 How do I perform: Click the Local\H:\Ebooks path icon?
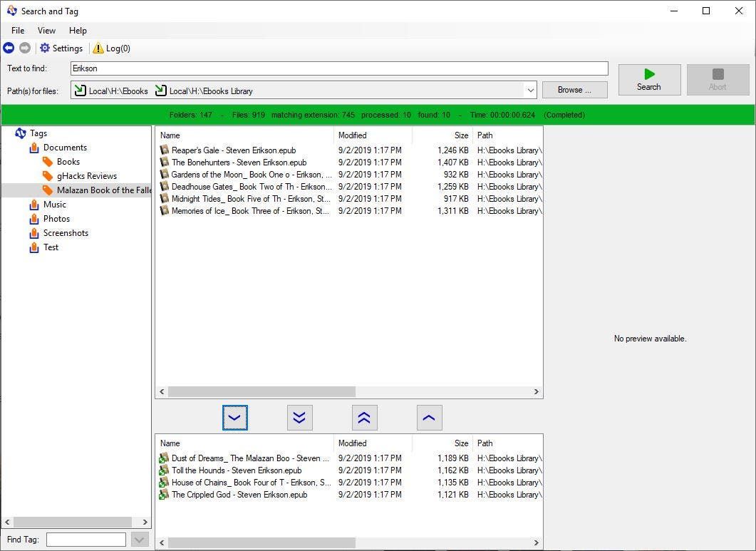point(80,91)
